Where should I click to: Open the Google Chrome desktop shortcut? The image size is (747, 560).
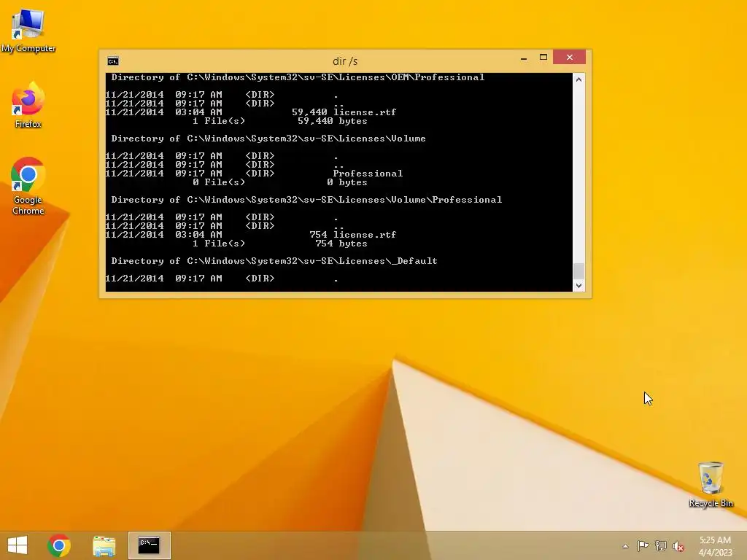(28, 186)
